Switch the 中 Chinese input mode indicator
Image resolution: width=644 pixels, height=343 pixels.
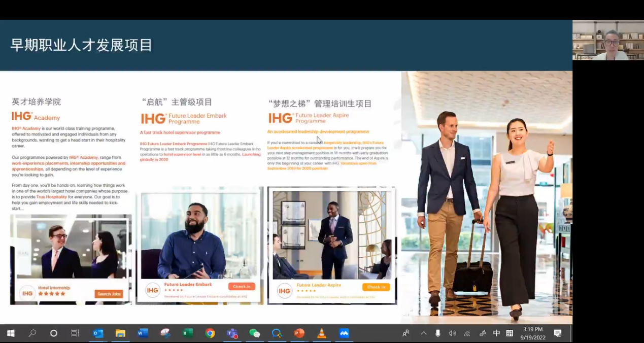tap(496, 333)
